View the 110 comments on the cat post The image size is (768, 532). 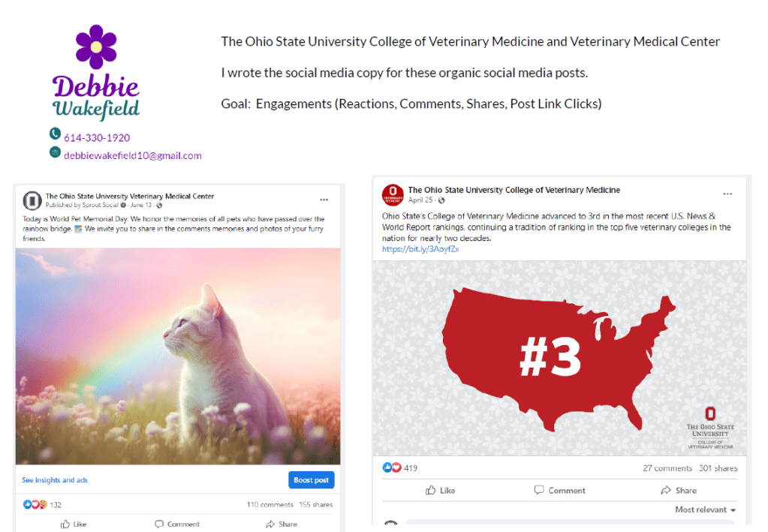click(x=270, y=505)
